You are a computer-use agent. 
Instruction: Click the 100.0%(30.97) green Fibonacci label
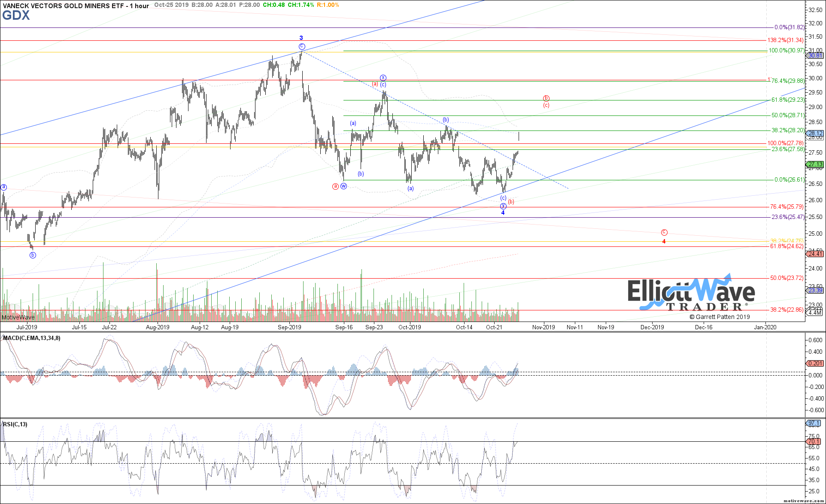coord(787,50)
